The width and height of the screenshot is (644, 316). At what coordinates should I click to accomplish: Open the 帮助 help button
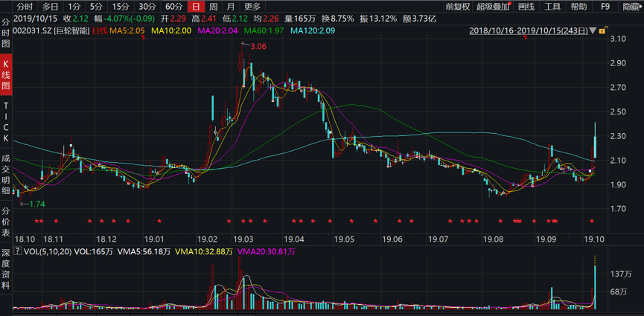pos(578,7)
